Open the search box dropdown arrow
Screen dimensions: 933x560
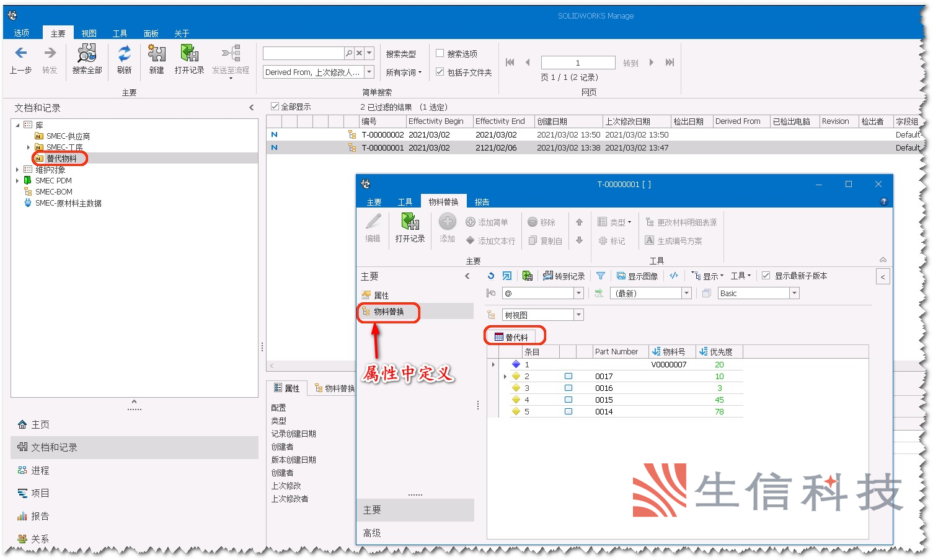pyautogui.click(x=369, y=53)
